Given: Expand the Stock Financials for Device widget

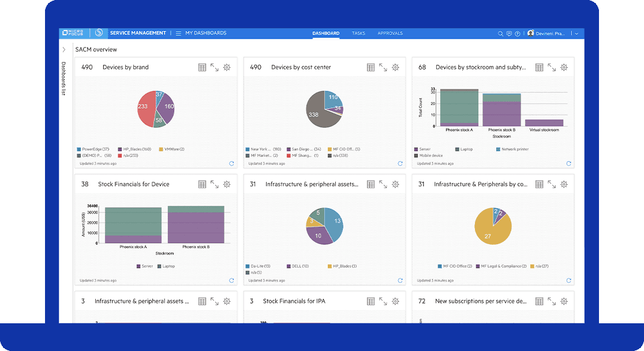Looking at the screenshot, I should (x=215, y=185).
